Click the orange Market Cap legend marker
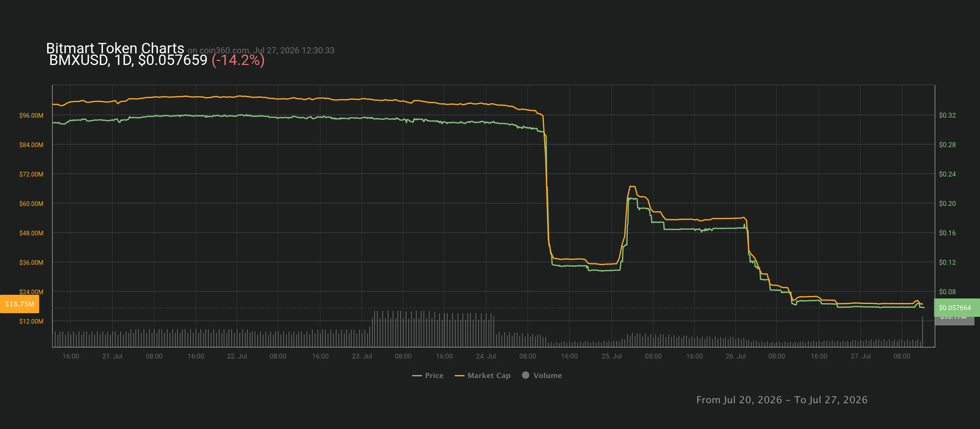 point(460,376)
